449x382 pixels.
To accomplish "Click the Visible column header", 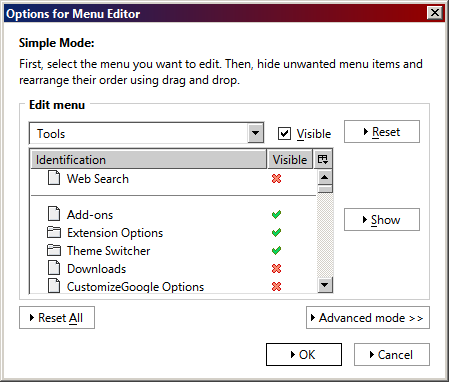I will 290,159.
